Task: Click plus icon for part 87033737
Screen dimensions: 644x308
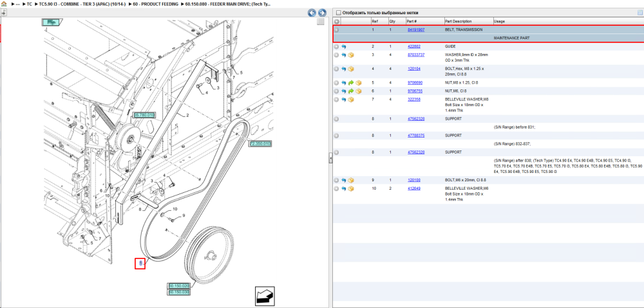Action: 336,55
